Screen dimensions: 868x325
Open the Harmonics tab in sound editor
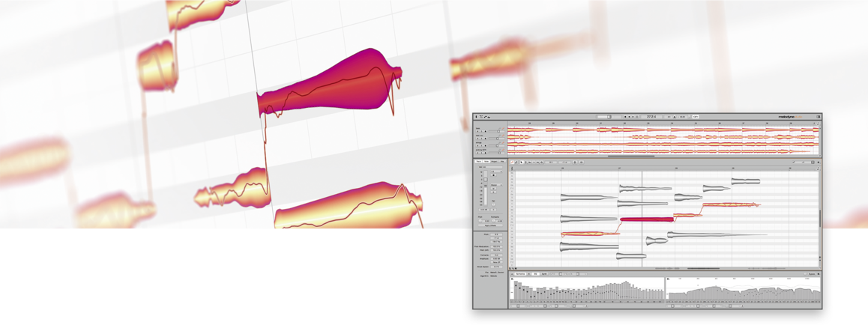coord(522,274)
